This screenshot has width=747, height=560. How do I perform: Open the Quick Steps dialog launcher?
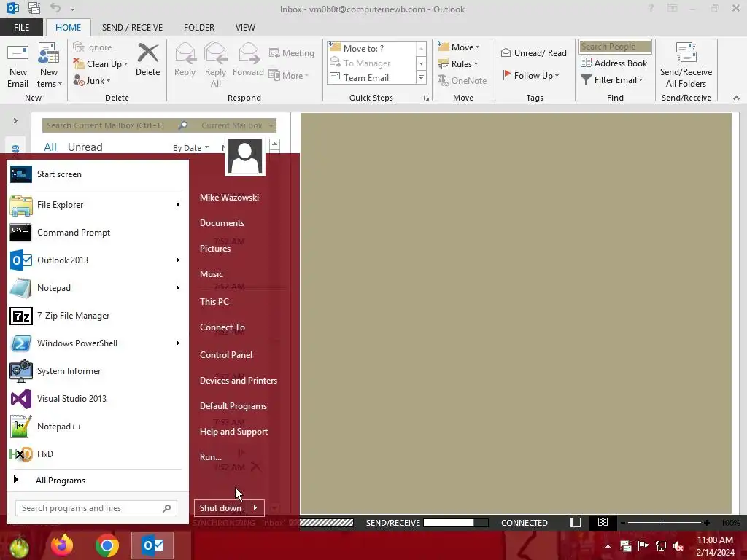426,98
